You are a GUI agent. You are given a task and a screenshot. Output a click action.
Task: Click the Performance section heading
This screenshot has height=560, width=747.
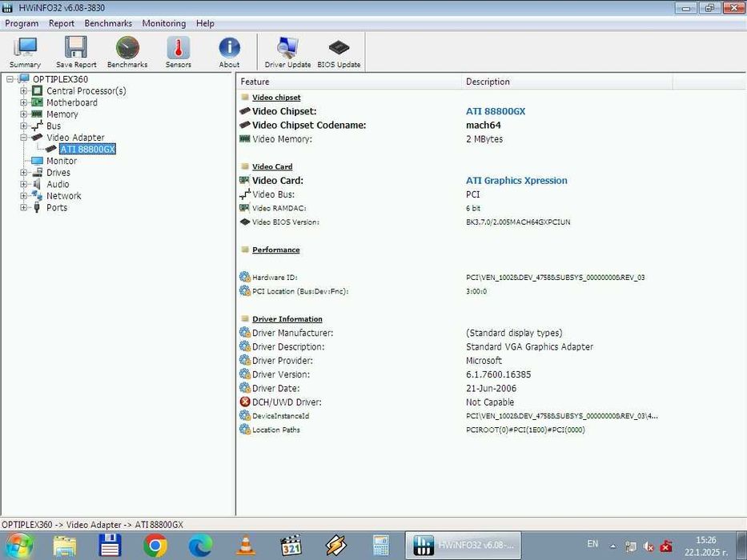click(276, 250)
